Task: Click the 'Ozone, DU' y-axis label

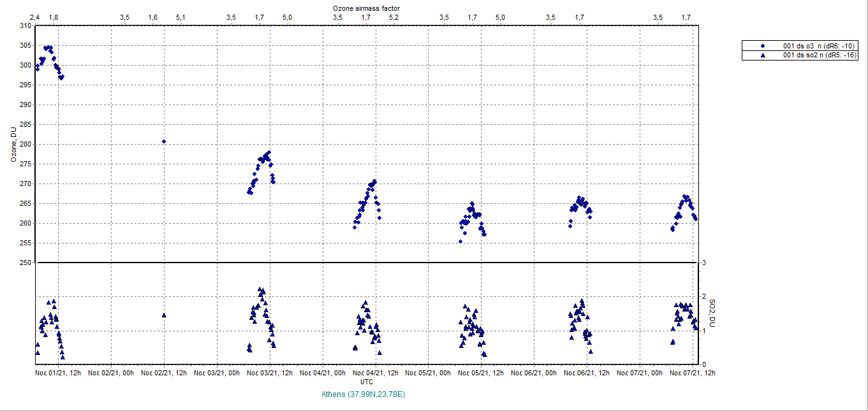Action: (x=13, y=144)
